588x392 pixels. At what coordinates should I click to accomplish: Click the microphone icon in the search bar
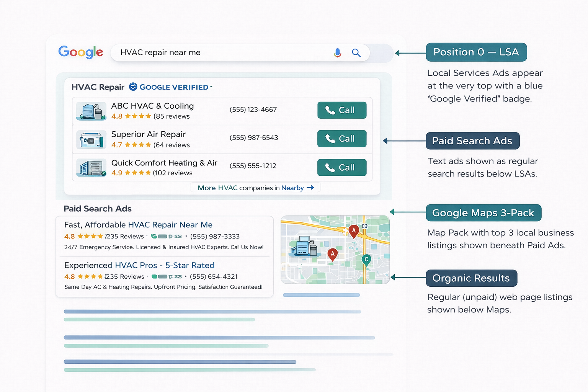337,53
